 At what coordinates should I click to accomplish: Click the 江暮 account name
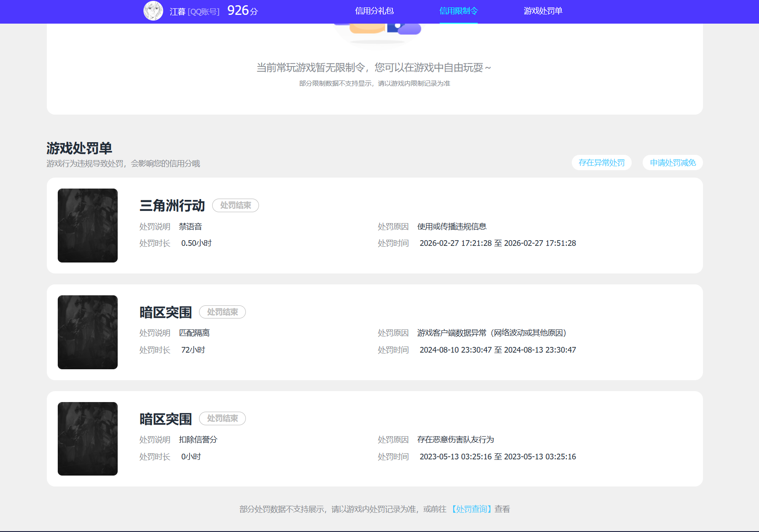click(x=178, y=12)
